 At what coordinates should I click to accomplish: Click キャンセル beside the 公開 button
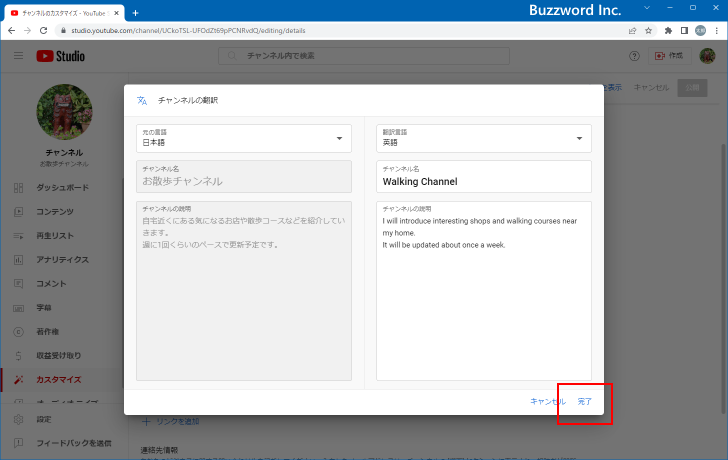click(x=651, y=88)
